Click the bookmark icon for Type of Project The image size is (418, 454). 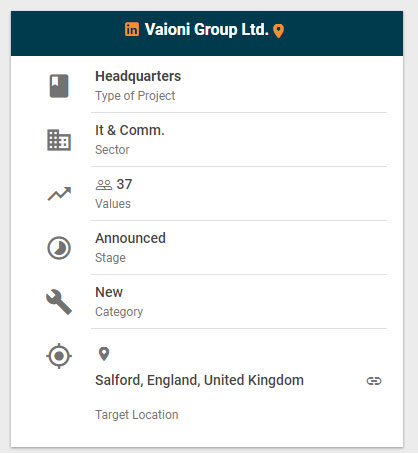59,86
